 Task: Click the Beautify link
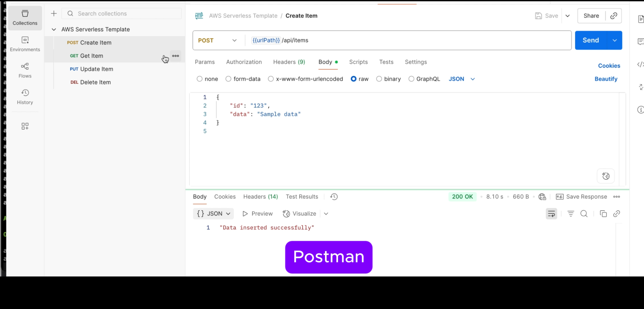(606, 79)
